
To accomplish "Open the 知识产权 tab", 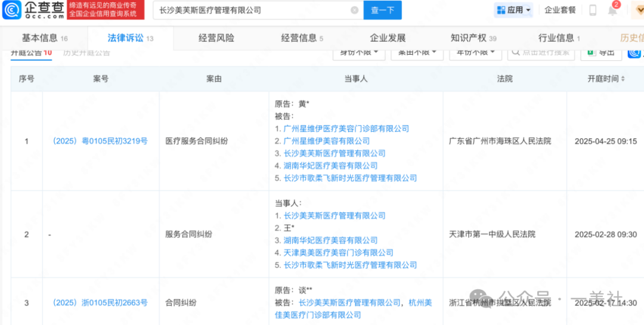I will (x=473, y=38).
